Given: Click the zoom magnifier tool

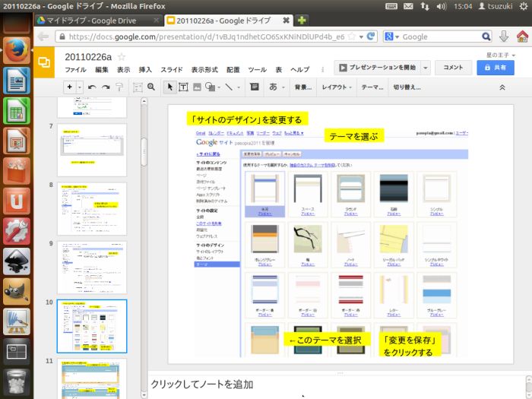Looking at the screenshot, I should [x=150, y=87].
